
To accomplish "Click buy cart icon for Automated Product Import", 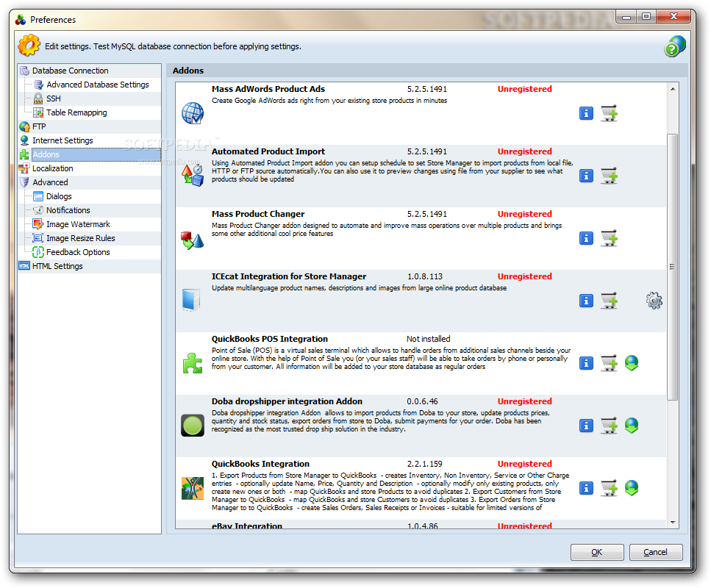I will (x=609, y=176).
